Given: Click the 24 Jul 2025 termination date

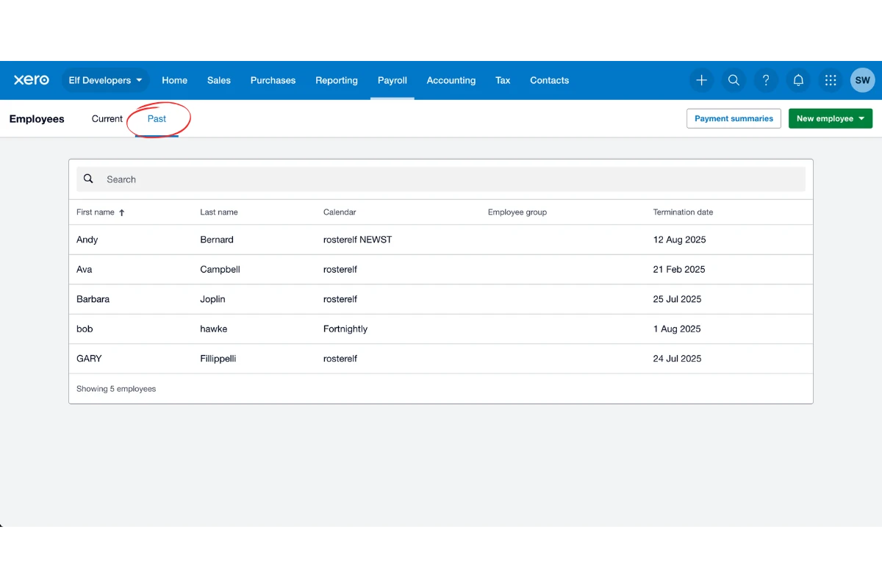Looking at the screenshot, I should click(677, 359).
